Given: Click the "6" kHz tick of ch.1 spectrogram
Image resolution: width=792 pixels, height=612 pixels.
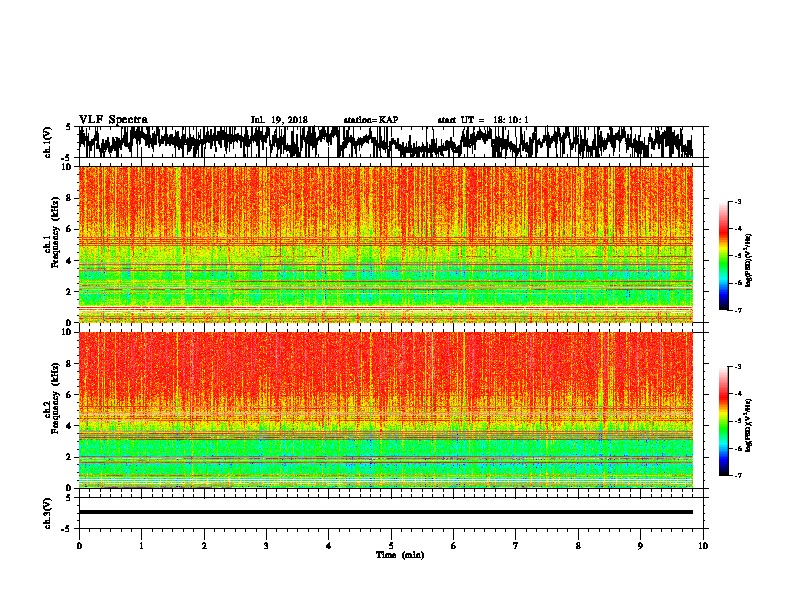Looking at the screenshot, I should click(x=70, y=229).
